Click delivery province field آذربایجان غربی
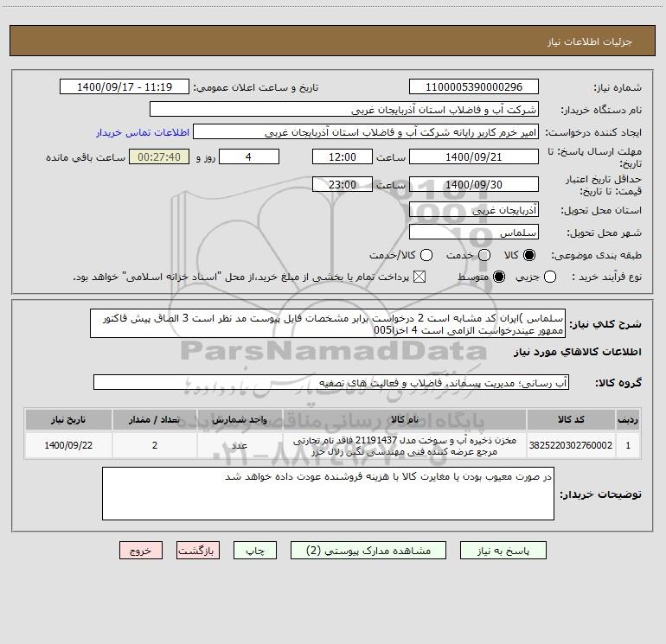Screen dimensions: 666x644 (x=474, y=209)
